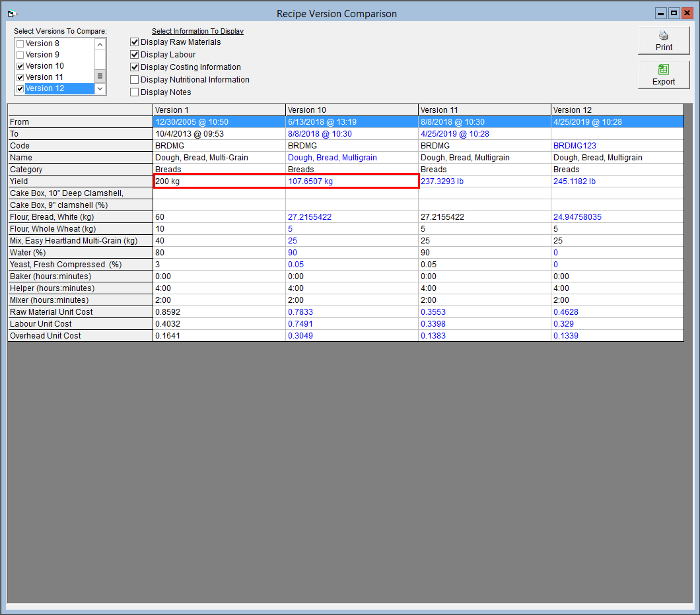
Task: Click the Export button with spreadsheet icon
Action: pyautogui.click(x=664, y=75)
